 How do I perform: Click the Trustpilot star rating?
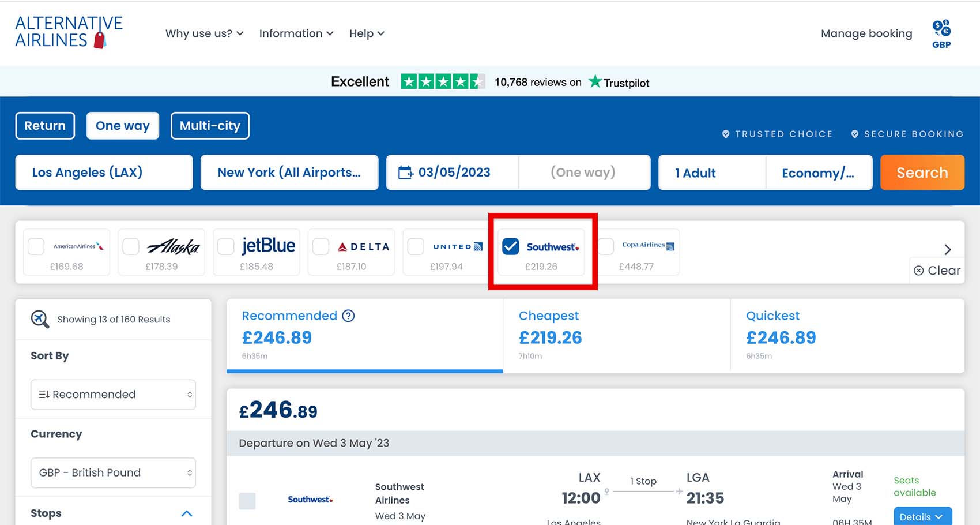(x=442, y=82)
